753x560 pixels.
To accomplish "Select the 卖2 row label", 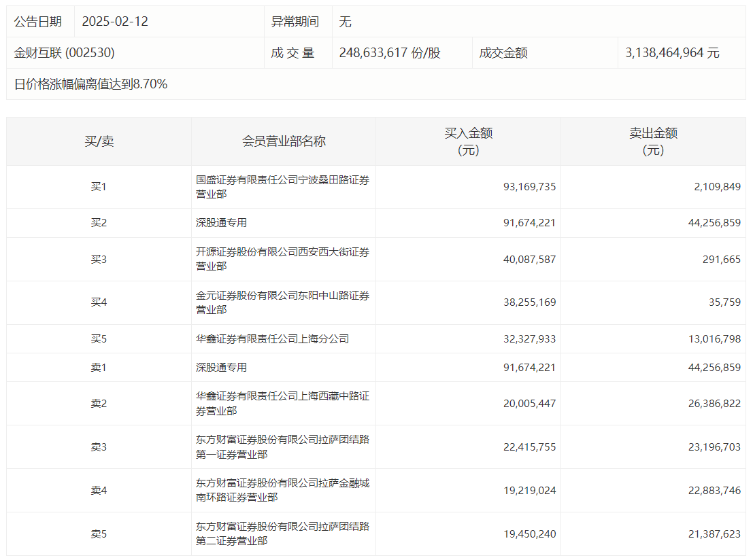I will pos(99,404).
